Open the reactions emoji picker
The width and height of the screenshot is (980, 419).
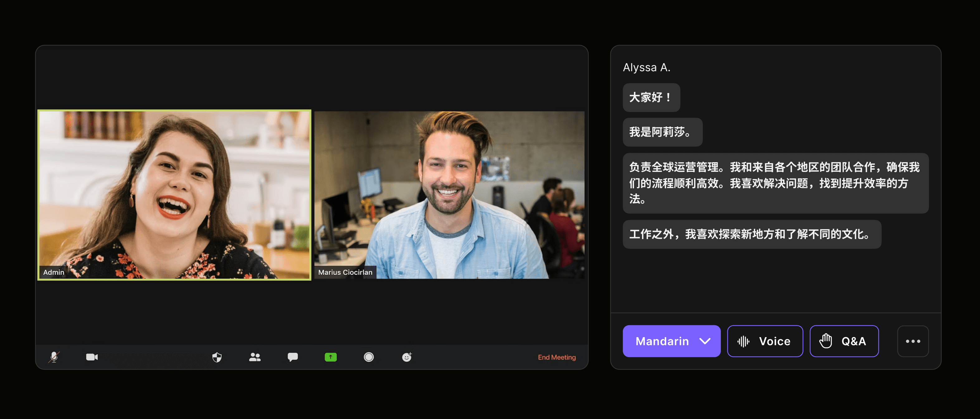[407, 357]
